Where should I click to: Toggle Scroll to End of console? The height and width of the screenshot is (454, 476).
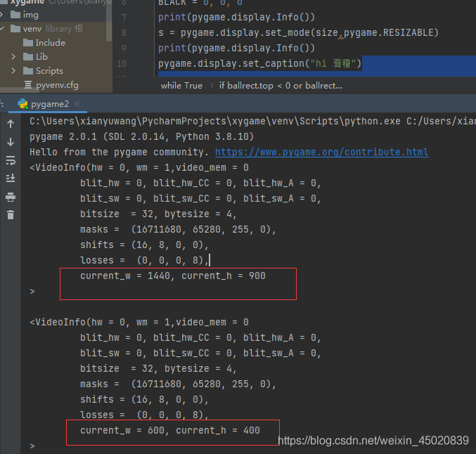pos(11,179)
